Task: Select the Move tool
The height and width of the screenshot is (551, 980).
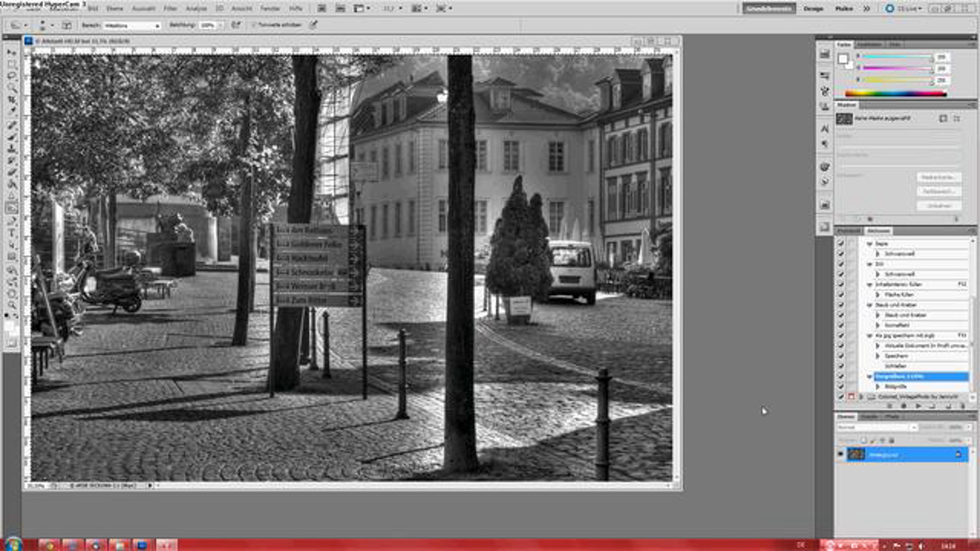Action: click(x=11, y=52)
